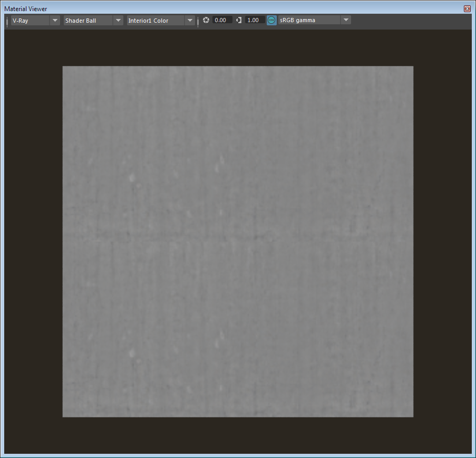This screenshot has width=476, height=458.
Task: Open the V-Ray renderer dropdown
Action: tap(35, 21)
